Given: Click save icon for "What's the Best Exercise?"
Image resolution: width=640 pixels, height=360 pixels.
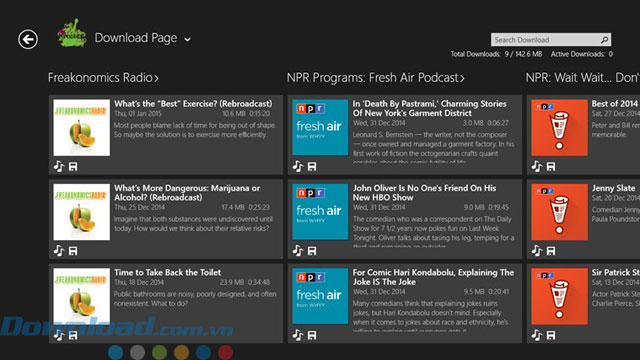Looking at the screenshot, I should (x=73, y=167).
